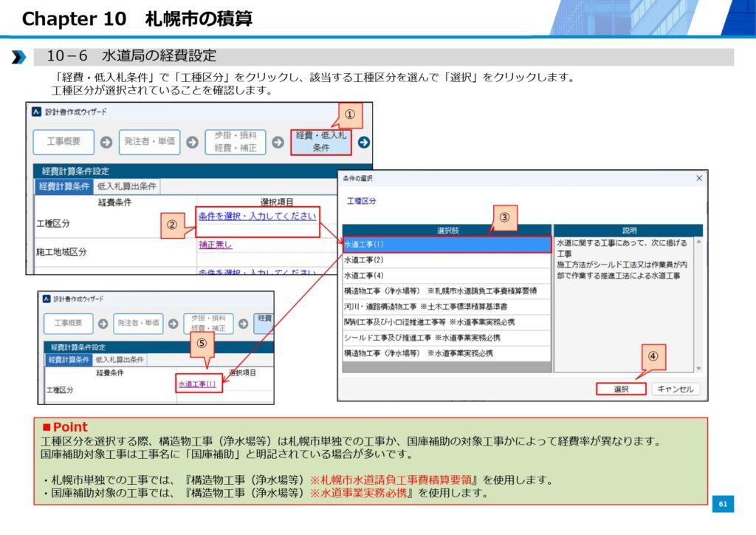
Task: Click the arrow icon between 工事概要 and 発注者・単価 in the upper wizard
Action: pos(106,142)
